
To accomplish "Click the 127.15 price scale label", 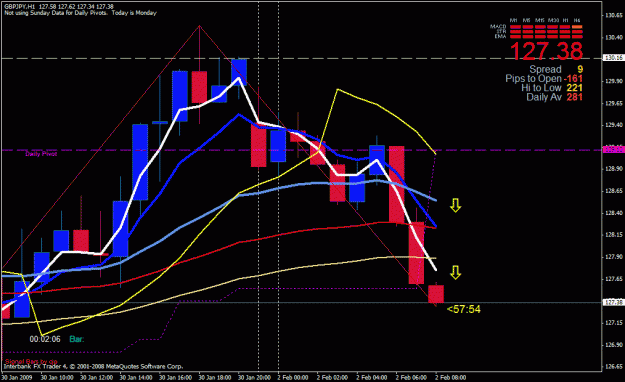I will 614,323.
